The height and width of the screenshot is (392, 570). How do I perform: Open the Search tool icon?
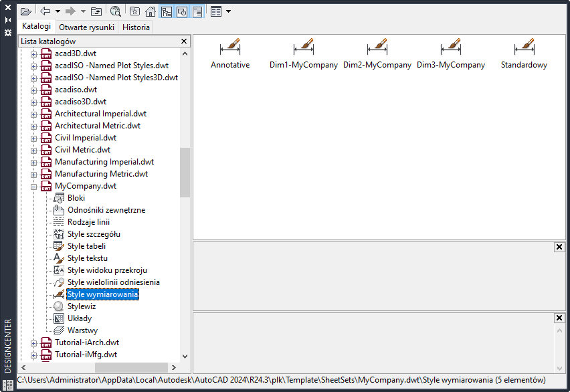click(x=116, y=11)
